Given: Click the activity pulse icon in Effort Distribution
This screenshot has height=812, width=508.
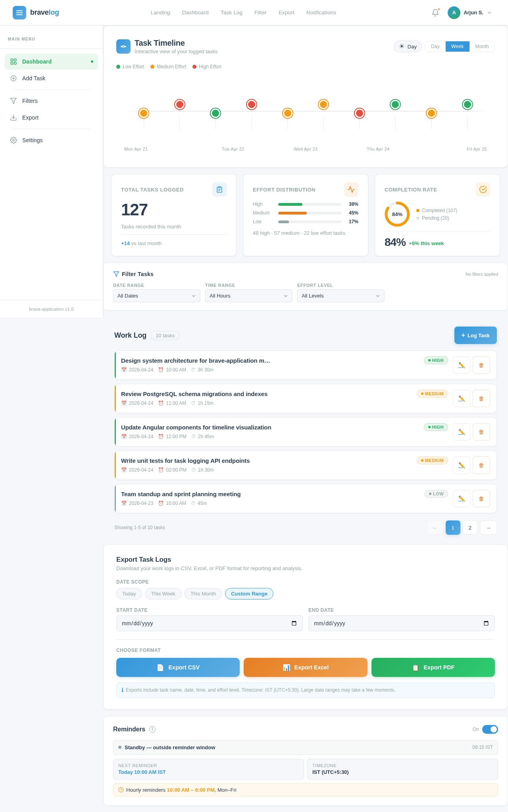Looking at the screenshot, I should [351, 189].
